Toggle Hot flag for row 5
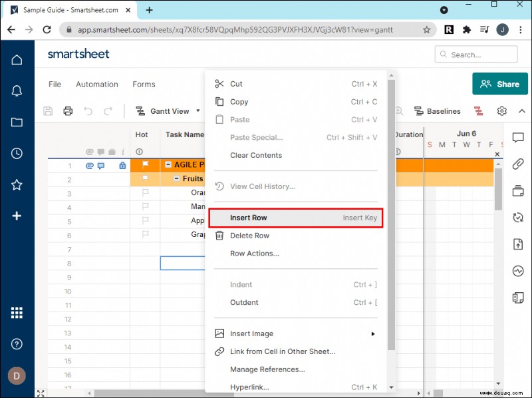Viewport: 532px width, 398px height. pos(145,220)
